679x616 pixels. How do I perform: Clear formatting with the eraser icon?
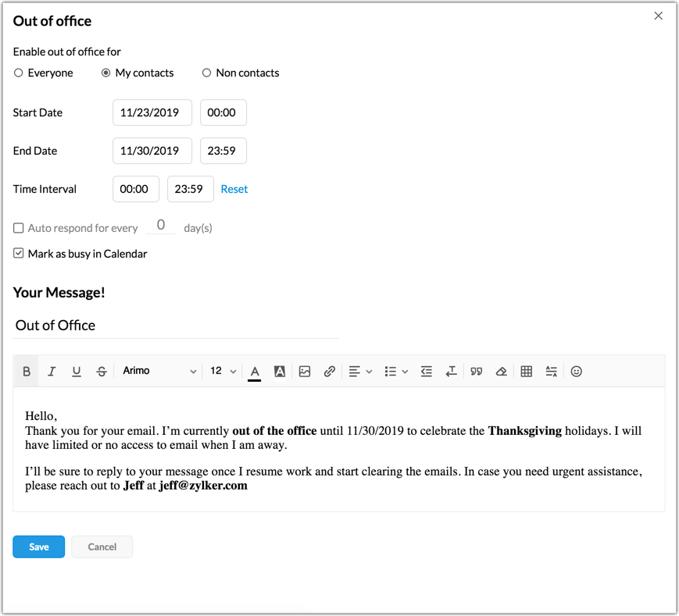coord(501,371)
